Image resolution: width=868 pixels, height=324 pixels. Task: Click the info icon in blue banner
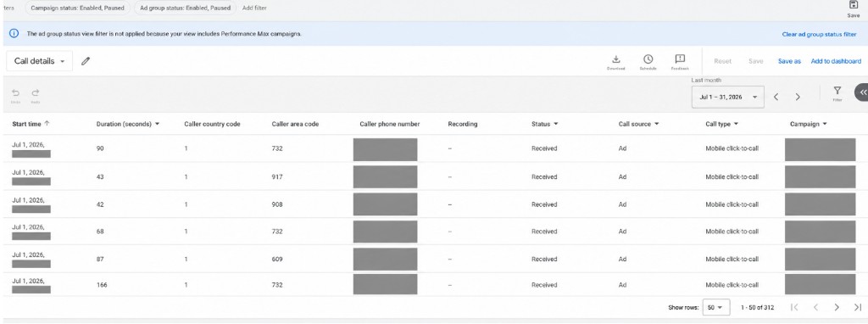tap(14, 34)
